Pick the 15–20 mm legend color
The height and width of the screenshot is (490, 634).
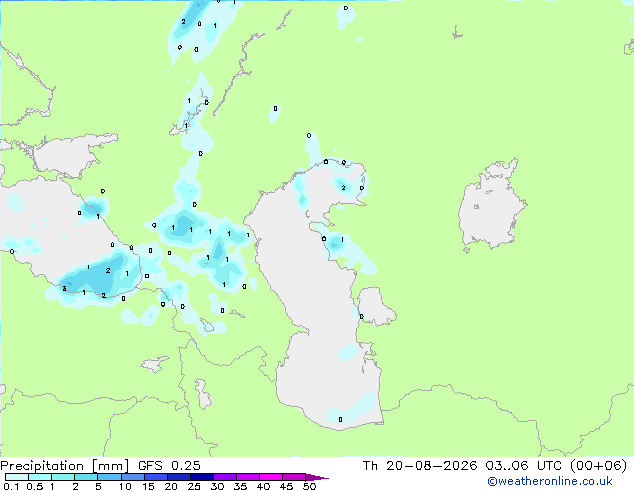click(156, 477)
